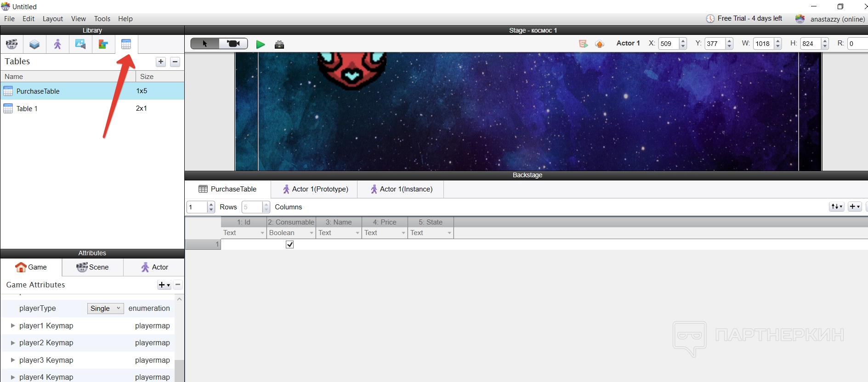
Task: Expand the player1 Keymap attribute
Action: [13, 326]
